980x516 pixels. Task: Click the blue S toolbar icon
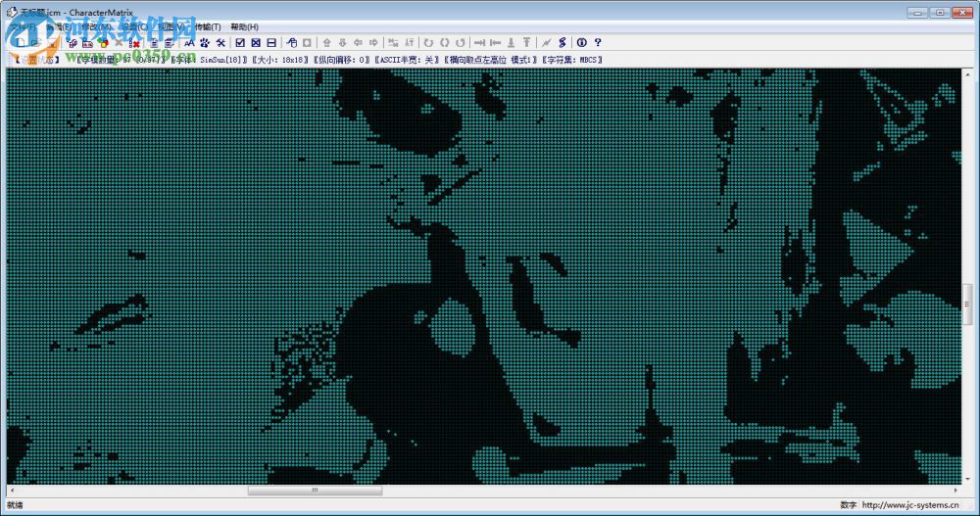pos(562,42)
